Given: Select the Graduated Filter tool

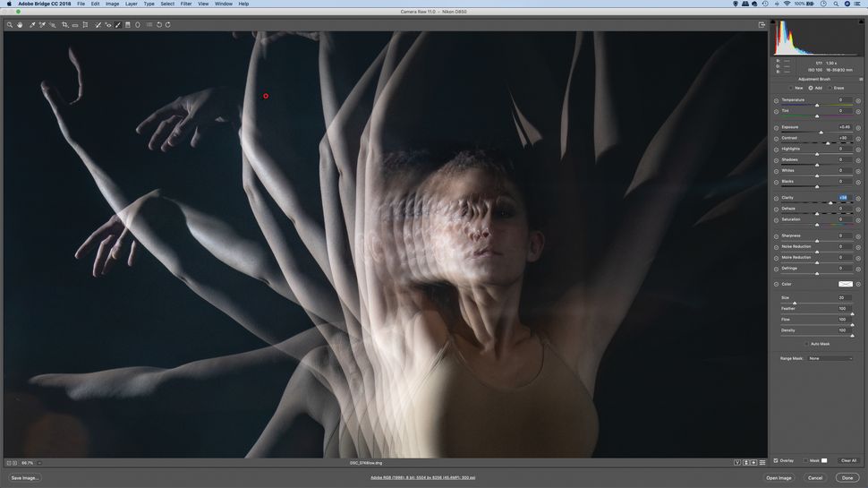Looking at the screenshot, I should coord(128,25).
